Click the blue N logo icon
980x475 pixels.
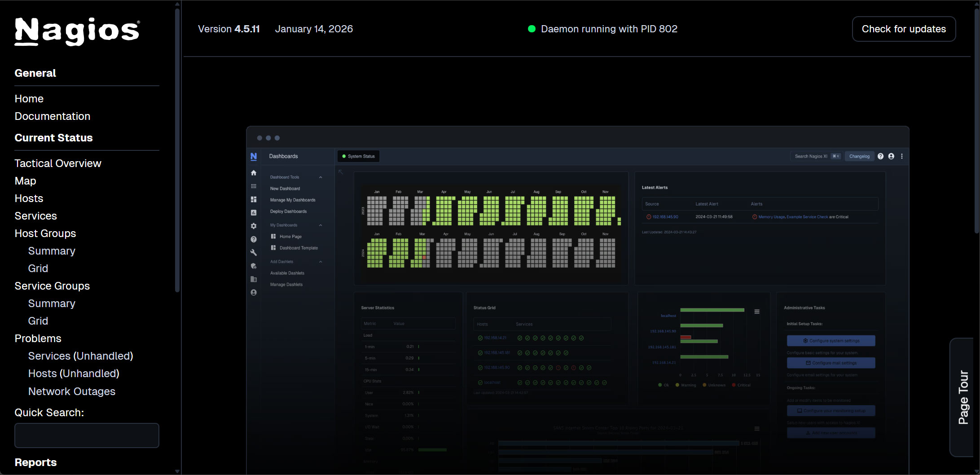point(254,156)
